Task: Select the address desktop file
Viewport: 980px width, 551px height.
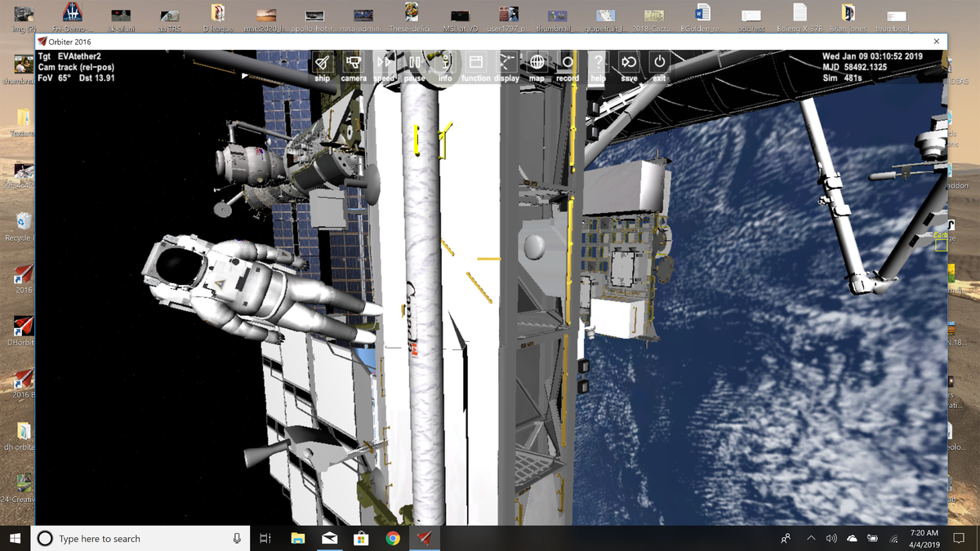Action: 751,18
